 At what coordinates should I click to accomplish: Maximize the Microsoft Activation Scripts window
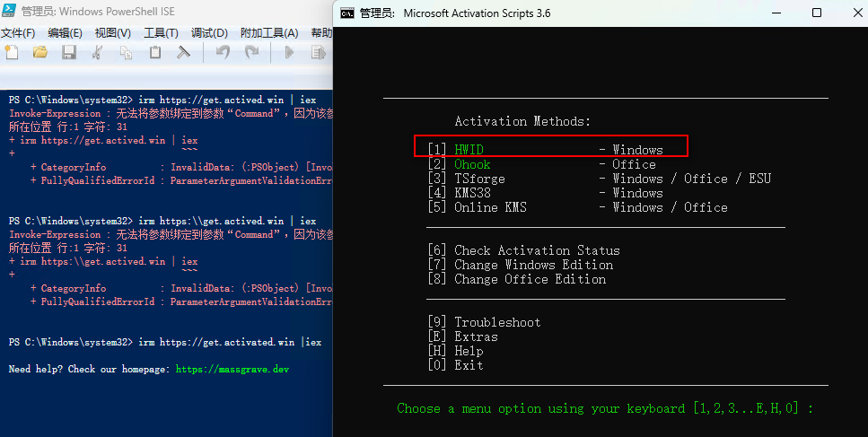coord(817,13)
